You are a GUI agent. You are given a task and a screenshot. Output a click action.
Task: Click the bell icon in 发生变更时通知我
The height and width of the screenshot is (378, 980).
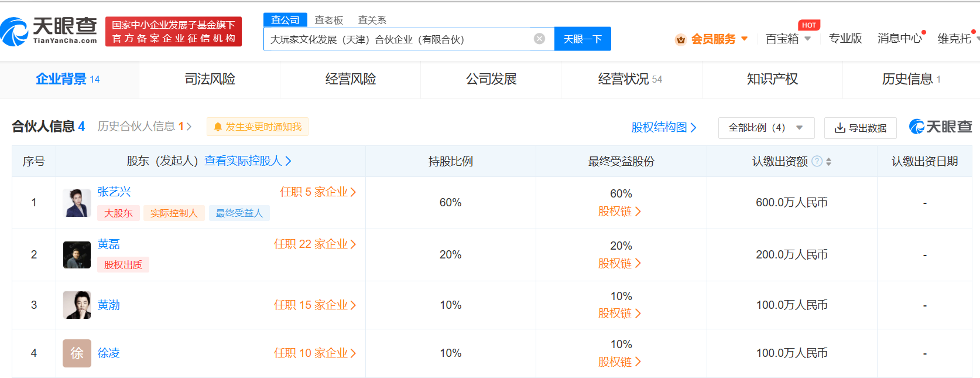(218, 127)
